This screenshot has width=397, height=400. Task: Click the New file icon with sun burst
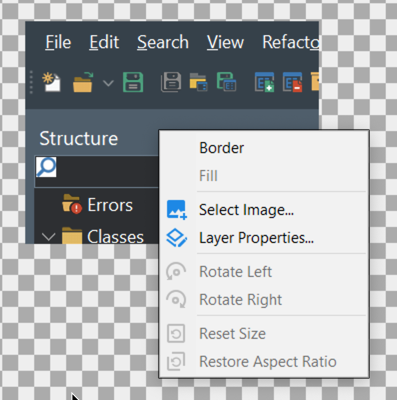[x=51, y=82]
